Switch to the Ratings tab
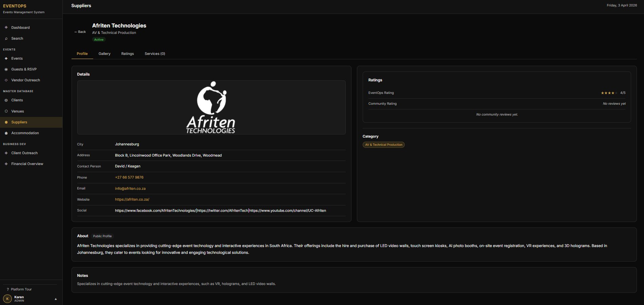The height and width of the screenshot is (305, 644). click(x=127, y=54)
